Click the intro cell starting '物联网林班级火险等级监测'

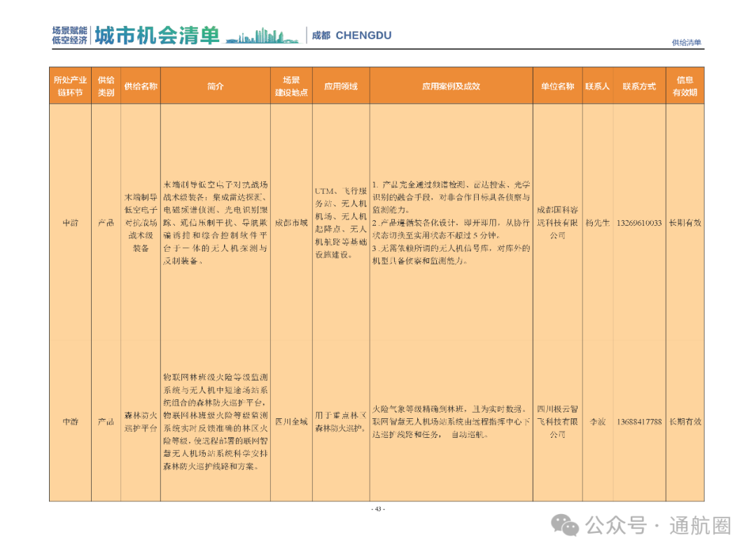point(216,422)
